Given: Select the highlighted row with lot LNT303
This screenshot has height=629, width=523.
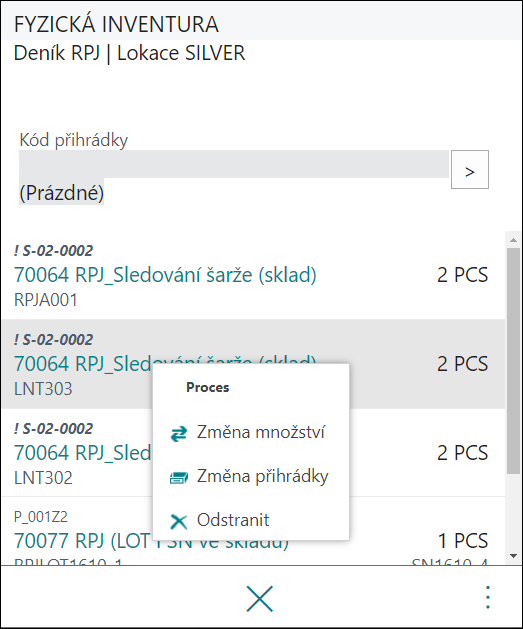Looking at the screenshot, I should (x=253, y=364).
